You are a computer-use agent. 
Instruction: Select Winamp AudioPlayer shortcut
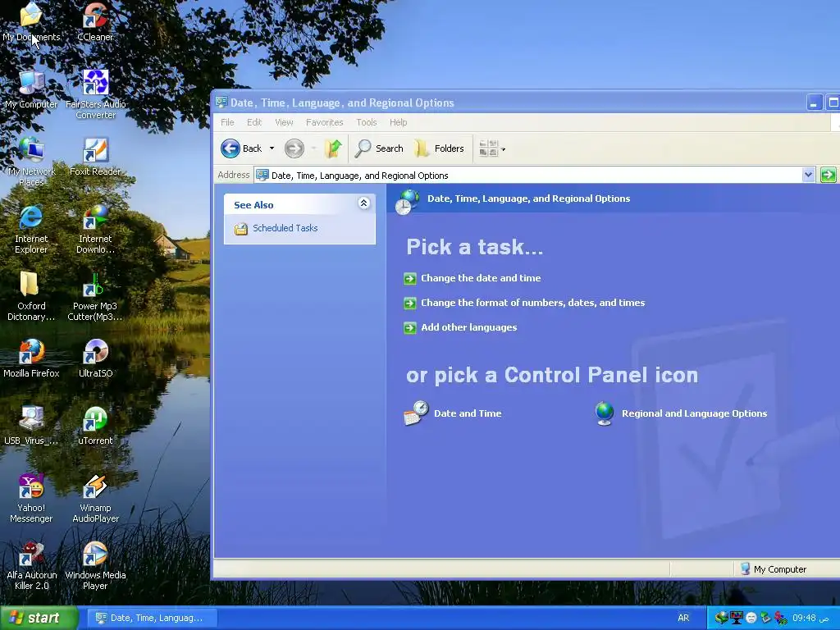[x=95, y=498]
